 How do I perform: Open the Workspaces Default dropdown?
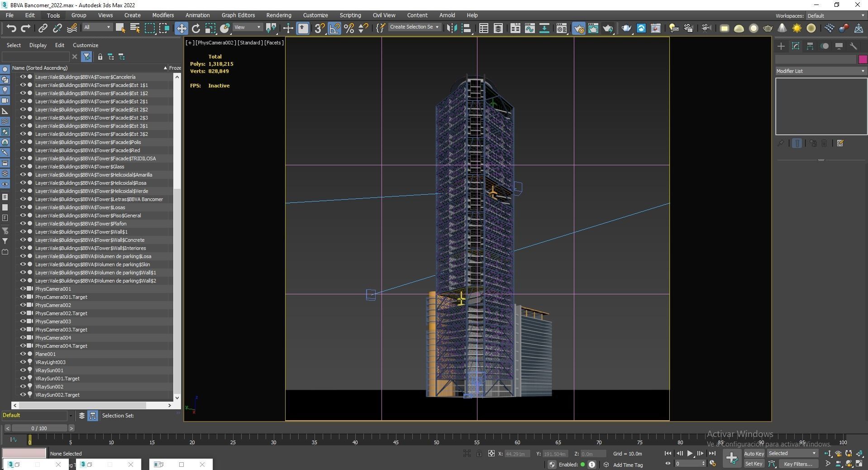pos(835,16)
